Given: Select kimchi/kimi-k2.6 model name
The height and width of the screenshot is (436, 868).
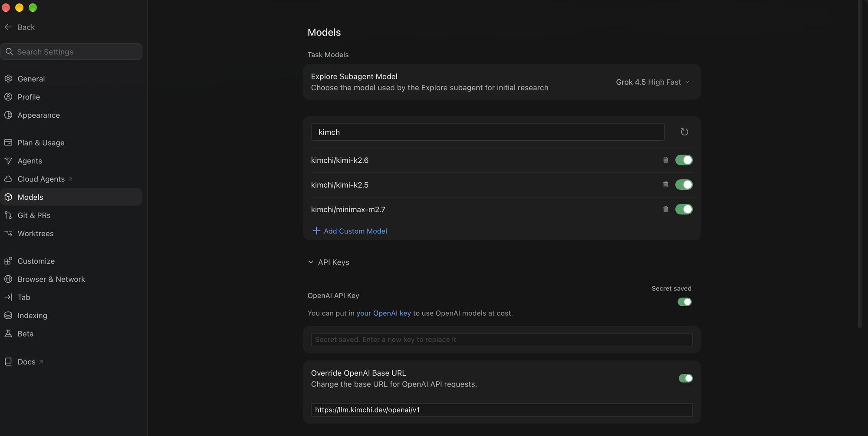Looking at the screenshot, I should coord(340,160).
